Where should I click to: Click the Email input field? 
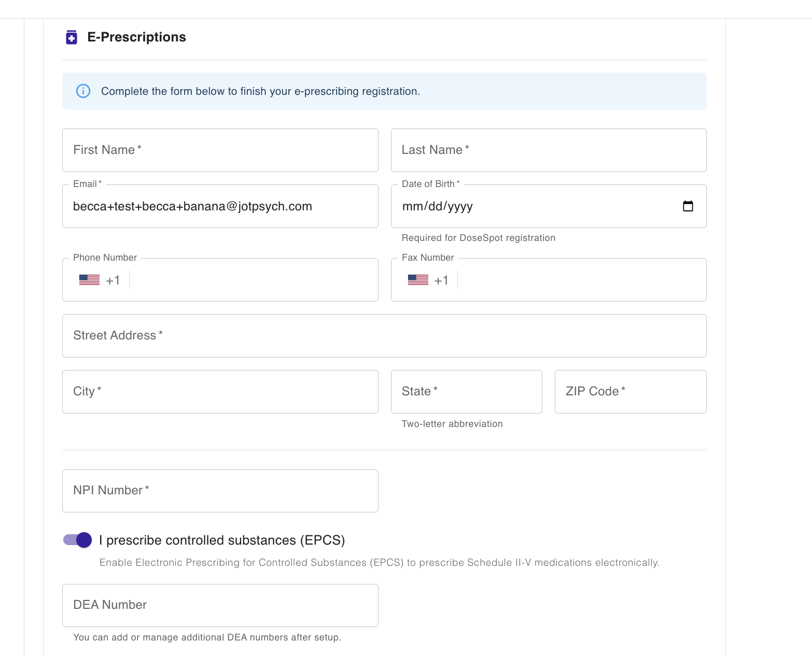(x=220, y=206)
